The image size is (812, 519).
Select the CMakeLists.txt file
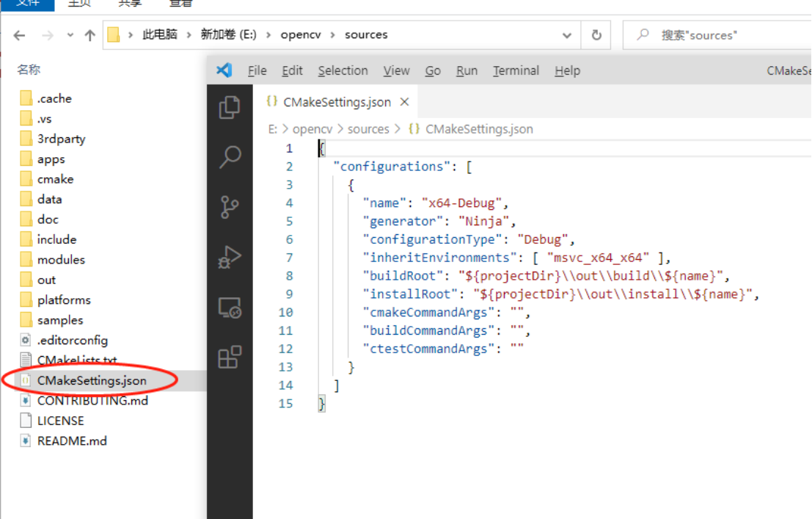coord(76,360)
